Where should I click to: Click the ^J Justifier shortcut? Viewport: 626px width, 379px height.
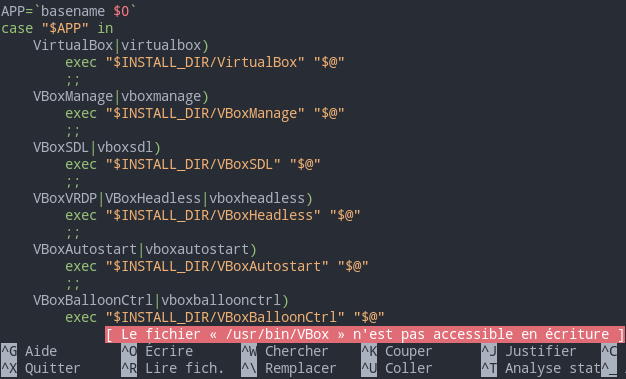pos(529,351)
